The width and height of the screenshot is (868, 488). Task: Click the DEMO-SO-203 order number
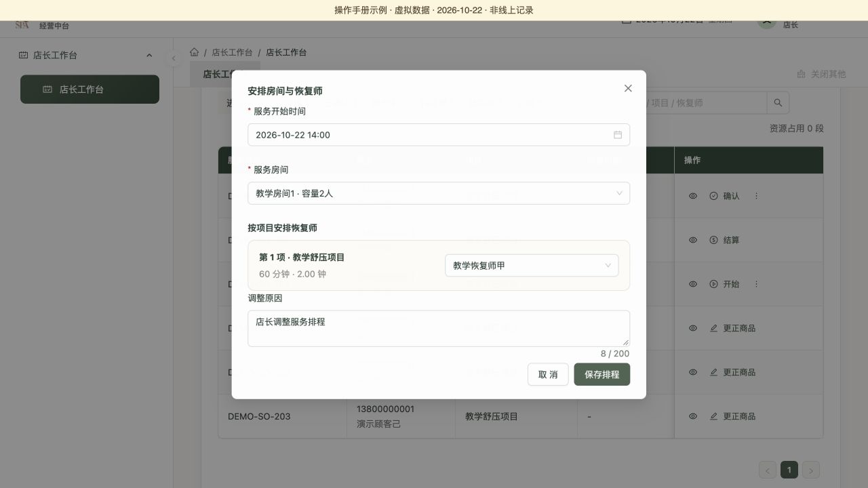(259, 416)
